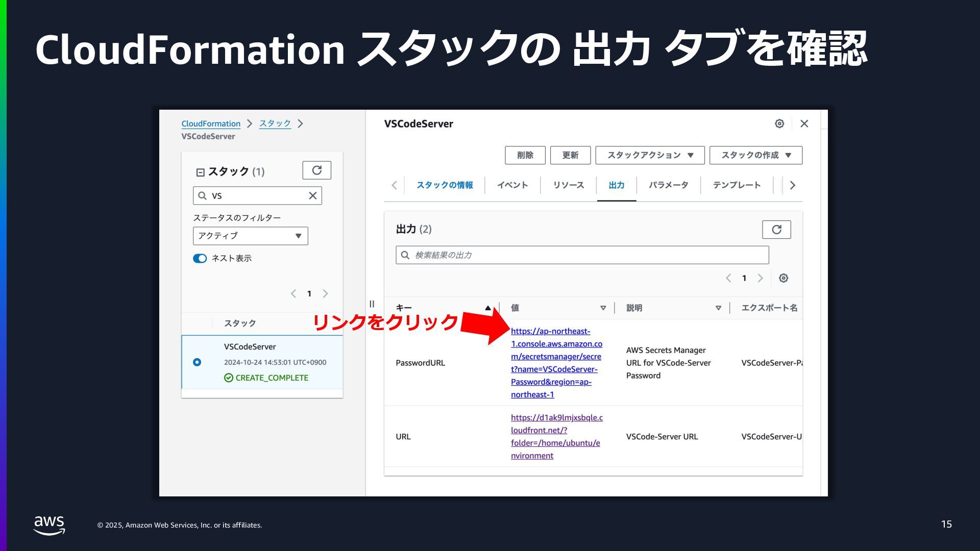Collapse the スタック section
980x551 pixels.
click(201, 172)
